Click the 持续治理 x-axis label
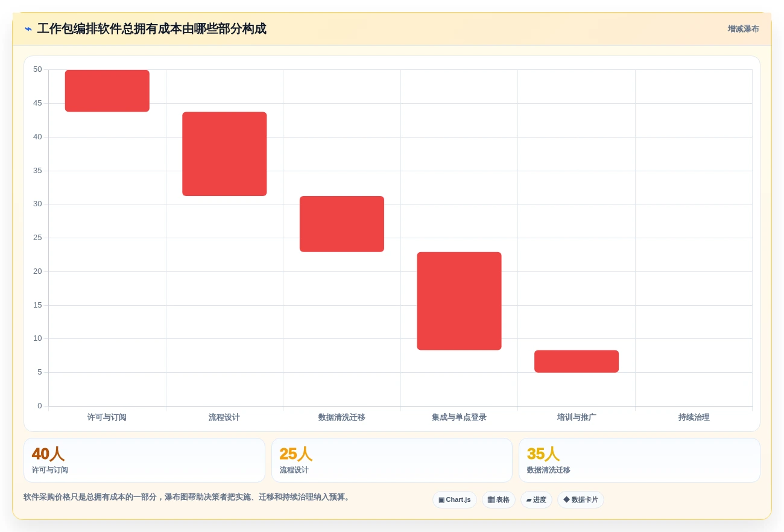The height and width of the screenshot is (532, 784). click(694, 417)
